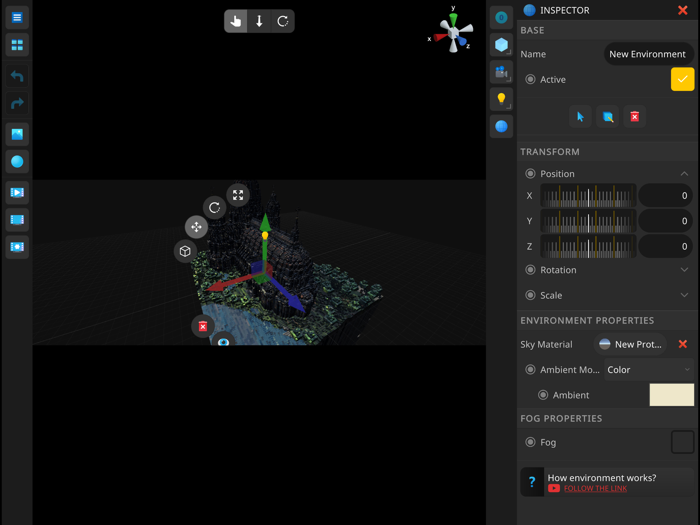This screenshot has width=700, height=525.
Task: Click the Ambient Mode radio circle
Action: 530,370
